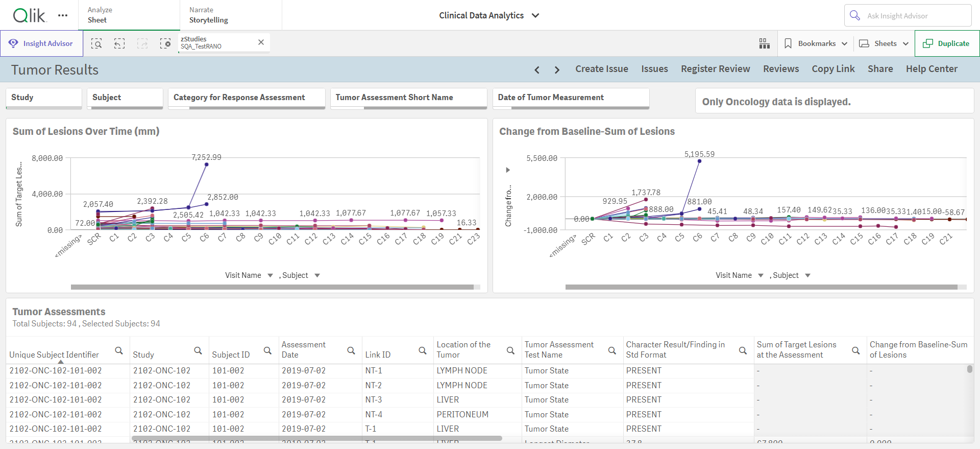Image resolution: width=980 pixels, height=449 pixels.
Task: Step back in selections
Action: click(x=119, y=43)
